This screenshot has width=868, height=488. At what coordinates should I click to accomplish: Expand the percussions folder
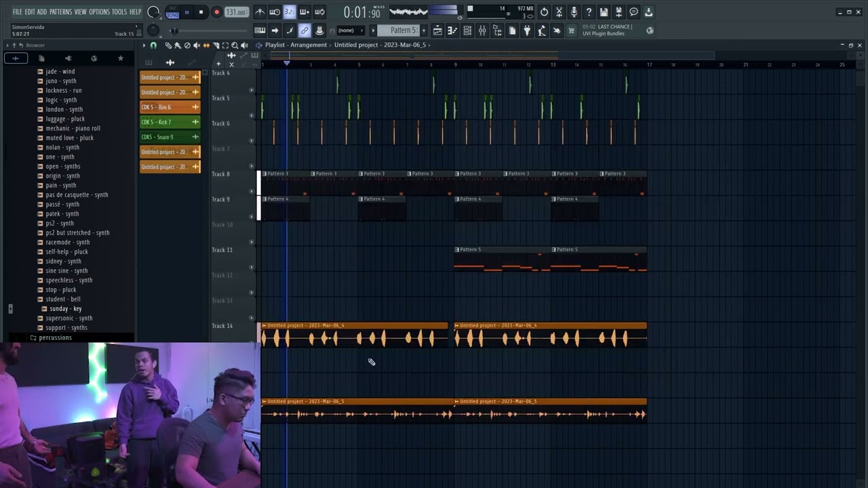pos(55,338)
